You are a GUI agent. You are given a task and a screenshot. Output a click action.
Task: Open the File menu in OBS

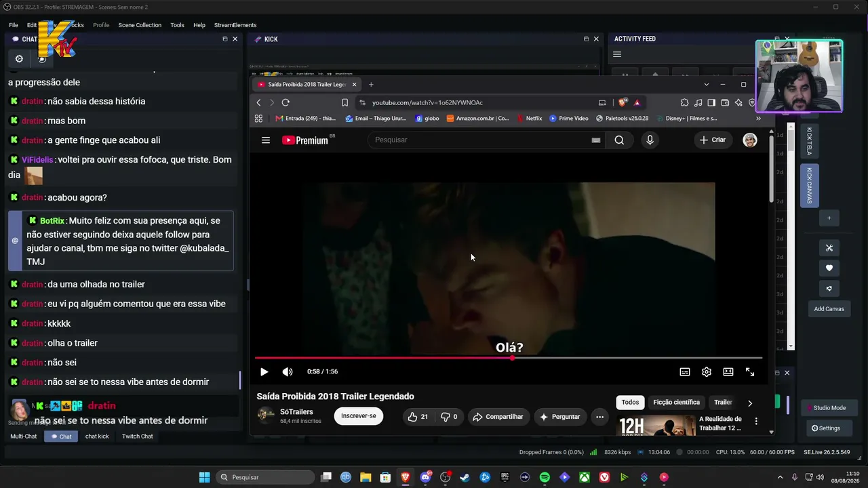pos(14,25)
